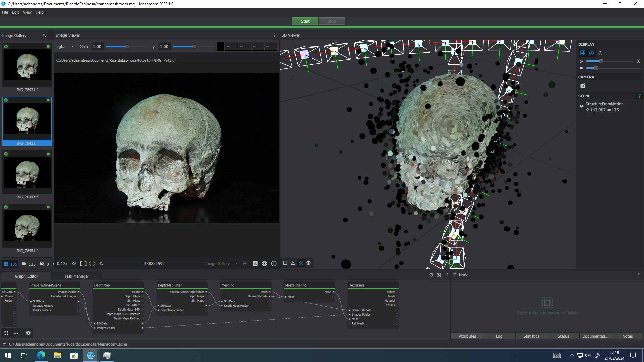Toggle the triangle transform gizmo icon
Viewport: 644px width, 362px height.
pos(293,263)
